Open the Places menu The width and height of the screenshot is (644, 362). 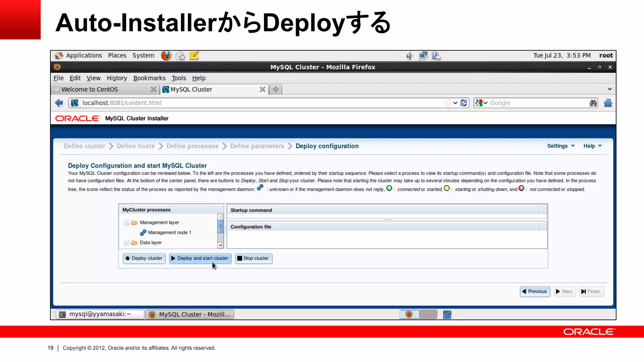[117, 55]
